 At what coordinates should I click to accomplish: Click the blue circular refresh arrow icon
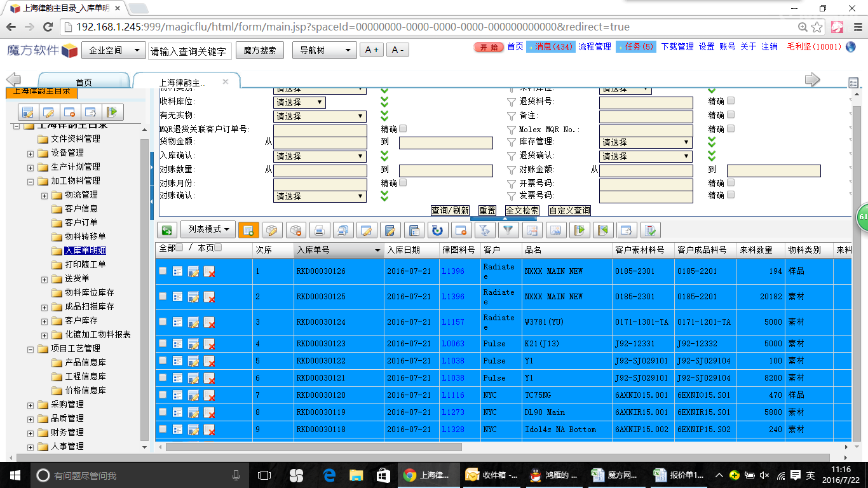coord(437,230)
